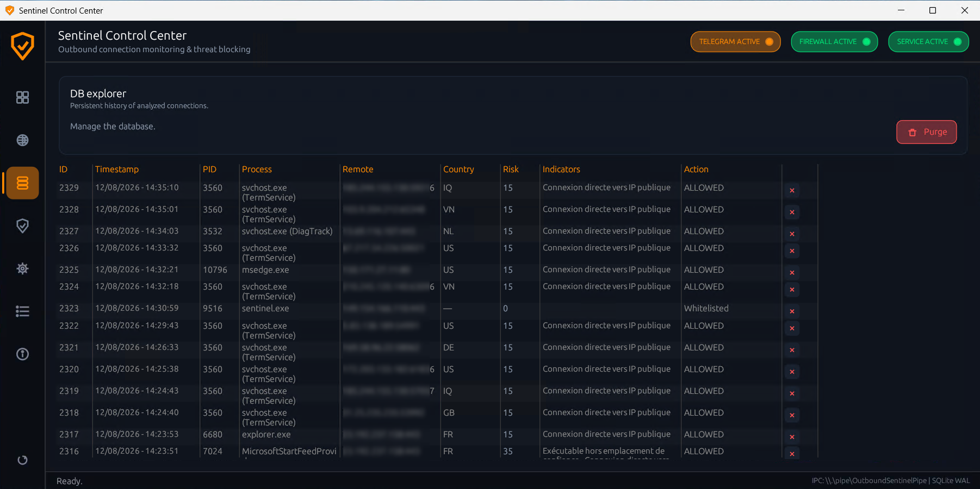The height and width of the screenshot is (489, 980).
Task: Sort by the Action column header
Action: (x=696, y=170)
